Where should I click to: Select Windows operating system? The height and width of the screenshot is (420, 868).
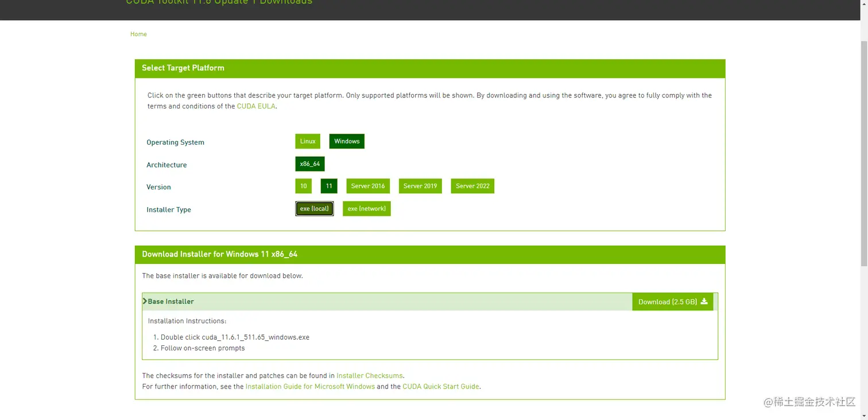tap(347, 141)
